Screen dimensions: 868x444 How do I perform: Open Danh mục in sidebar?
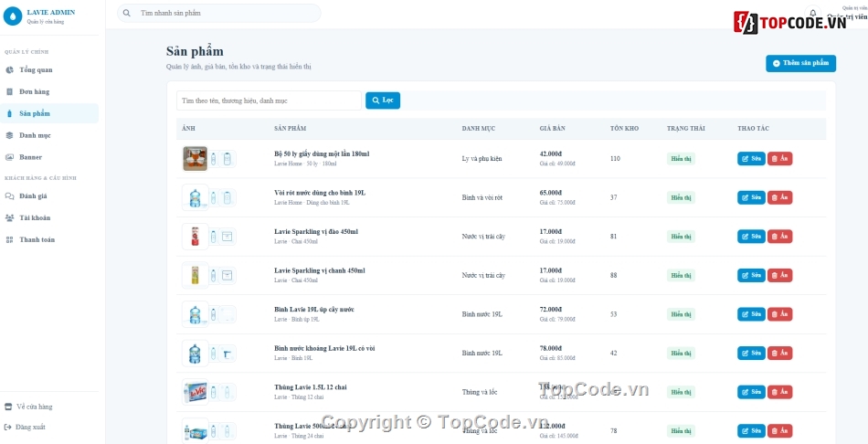[49, 135]
